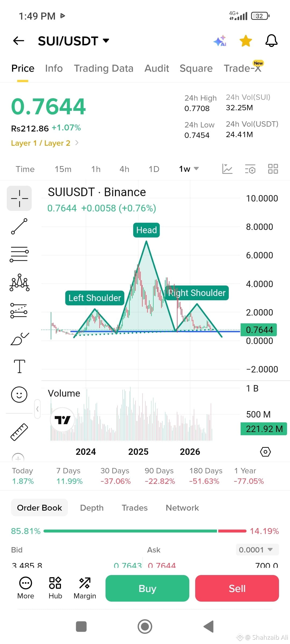
Task: Select the Order Book tab
Action: (39, 508)
